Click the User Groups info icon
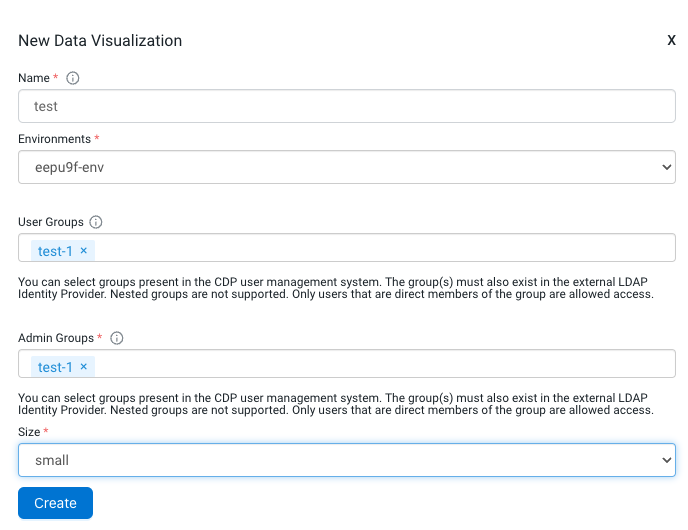This screenshot has width=688, height=530. point(96,222)
